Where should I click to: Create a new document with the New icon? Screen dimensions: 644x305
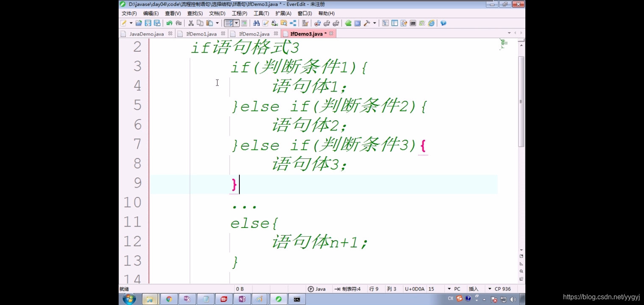pos(123,23)
